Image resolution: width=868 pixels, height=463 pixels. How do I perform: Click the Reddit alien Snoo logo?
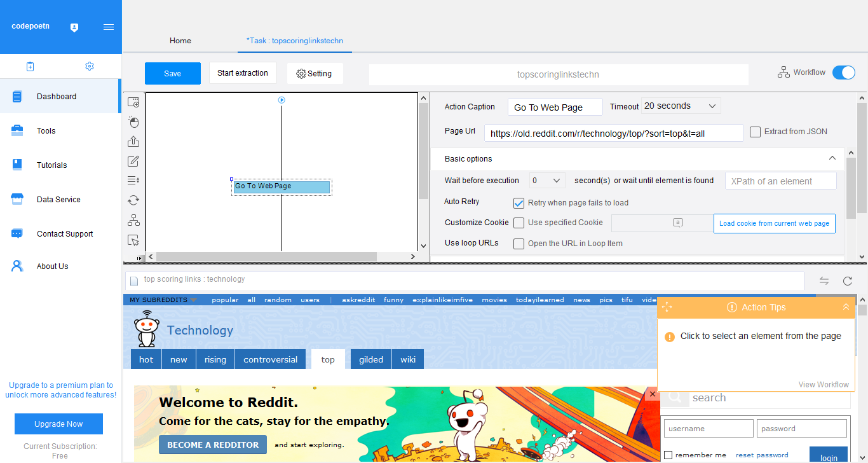pyautogui.click(x=147, y=328)
